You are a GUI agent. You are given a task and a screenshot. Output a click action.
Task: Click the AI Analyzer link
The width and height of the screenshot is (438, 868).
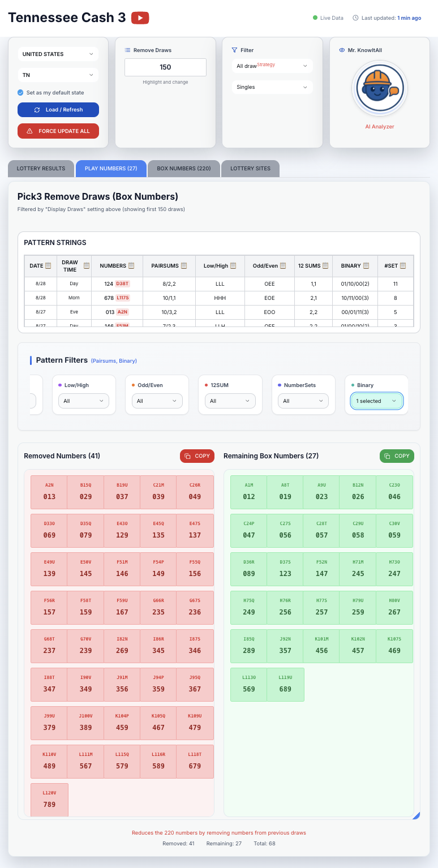pos(379,127)
